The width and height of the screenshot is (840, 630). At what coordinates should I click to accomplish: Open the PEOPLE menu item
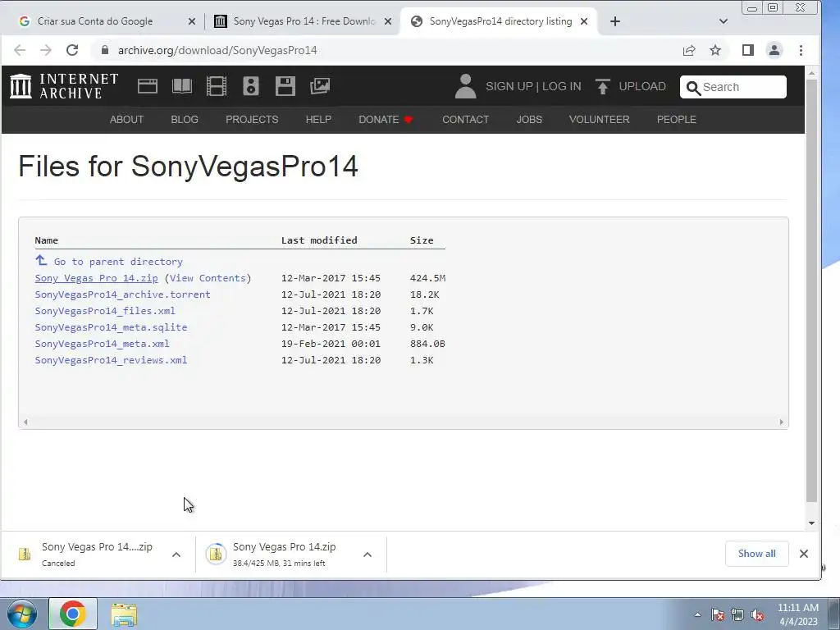[x=676, y=120]
